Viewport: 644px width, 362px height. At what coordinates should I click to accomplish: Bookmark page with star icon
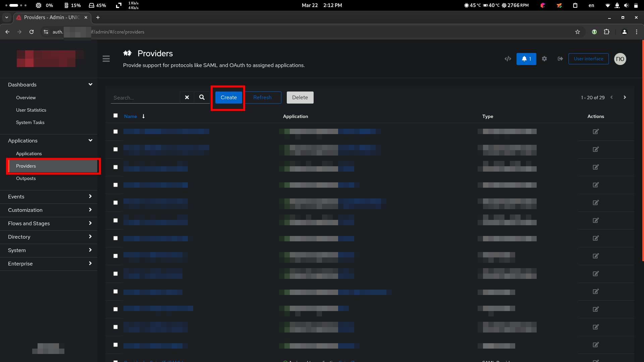577,32
